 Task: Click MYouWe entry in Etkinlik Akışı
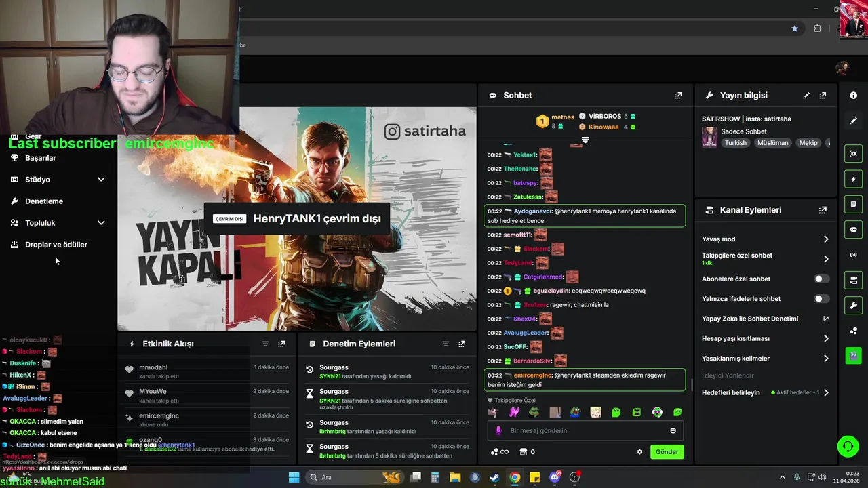click(x=153, y=392)
